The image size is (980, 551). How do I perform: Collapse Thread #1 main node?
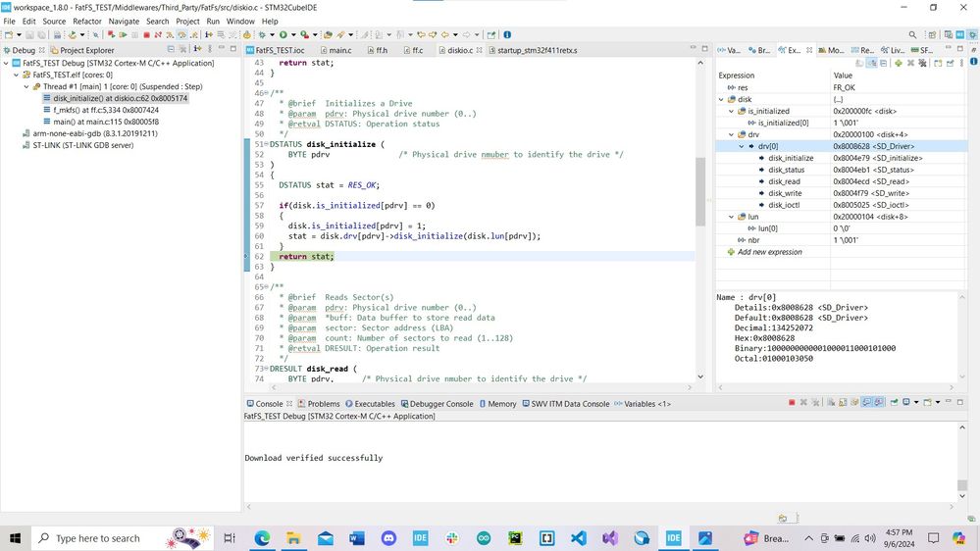[x=26, y=87]
